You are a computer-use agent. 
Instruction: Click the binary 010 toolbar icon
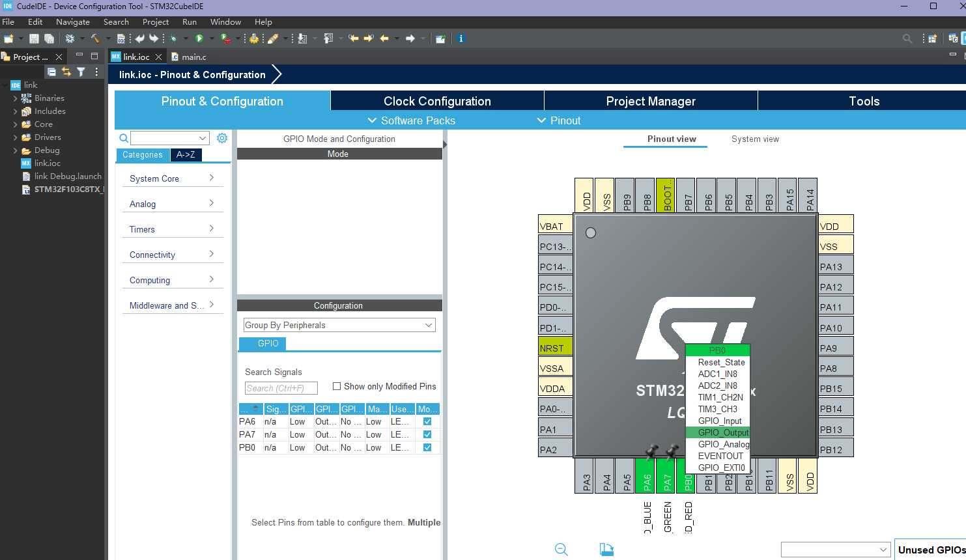(121, 39)
